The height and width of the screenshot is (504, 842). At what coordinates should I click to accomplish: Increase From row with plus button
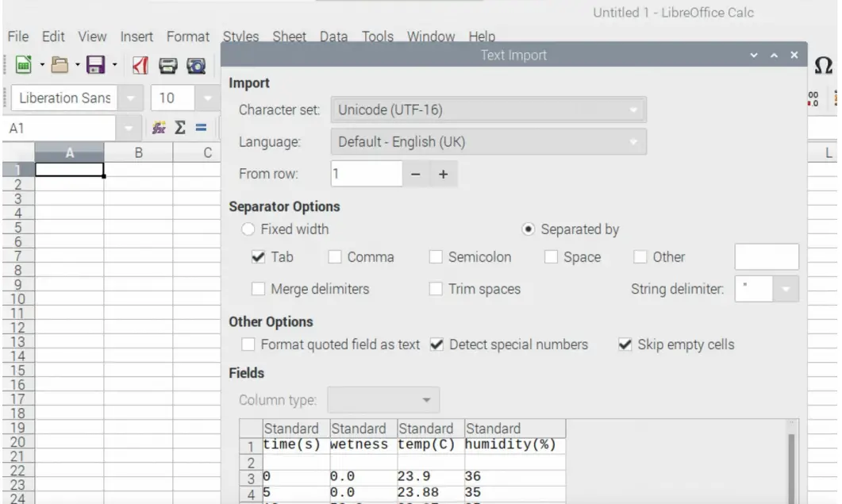point(444,174)
